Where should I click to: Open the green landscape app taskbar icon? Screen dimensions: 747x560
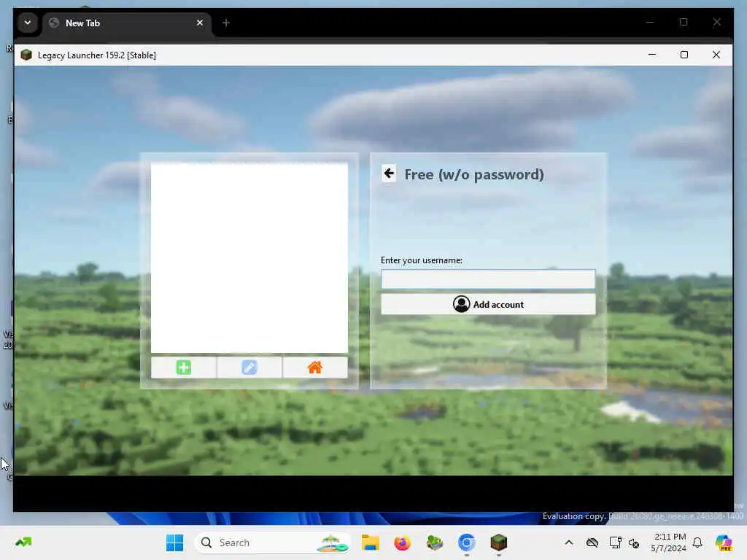(x=435, y=542)
